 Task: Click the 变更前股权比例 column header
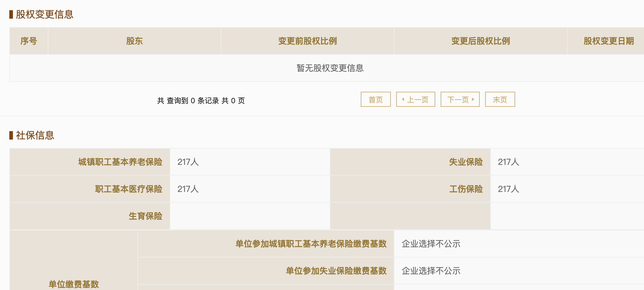click(307, 41)
